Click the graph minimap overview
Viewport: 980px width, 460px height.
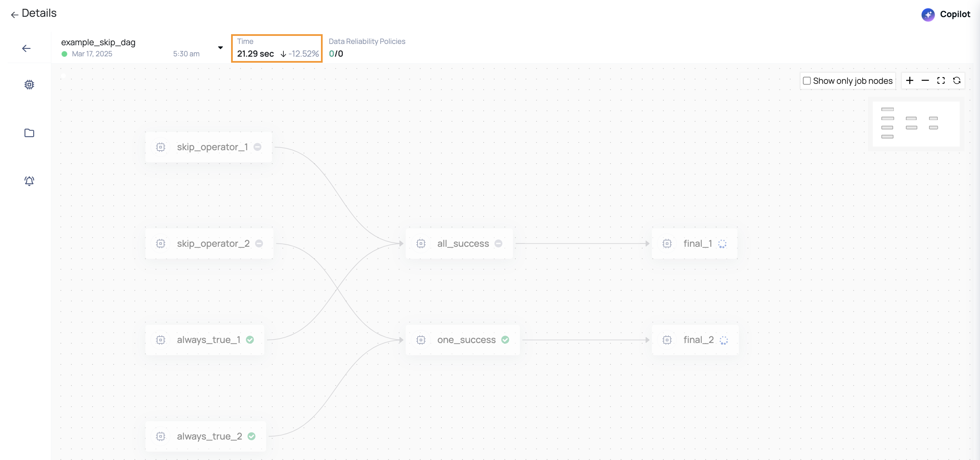[x=916, y=124]
